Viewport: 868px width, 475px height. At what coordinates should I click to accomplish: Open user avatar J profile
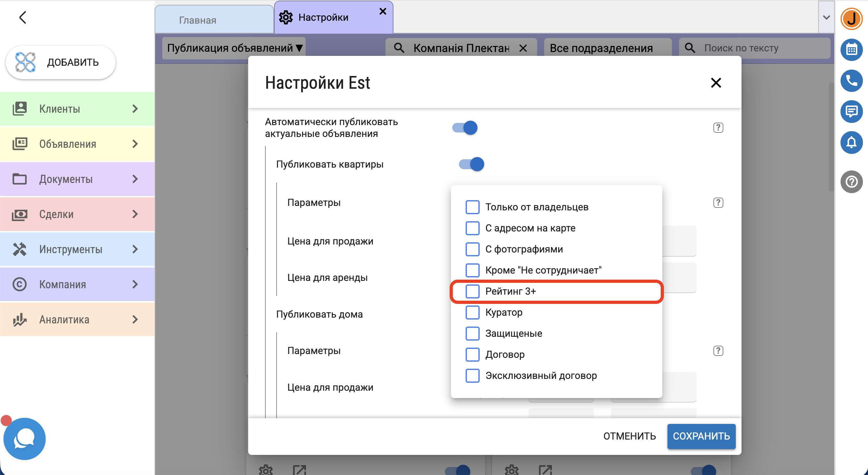tap(851, 19)
